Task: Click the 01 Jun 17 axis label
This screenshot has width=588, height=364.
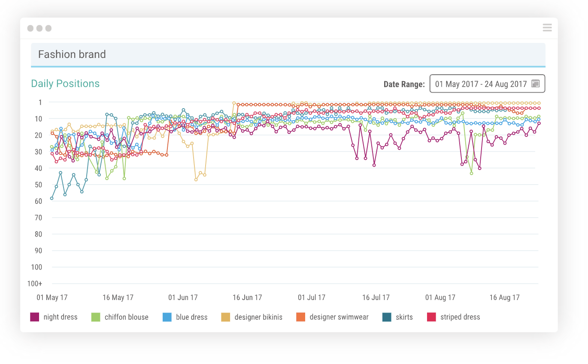Action: (x=182, y=297)
